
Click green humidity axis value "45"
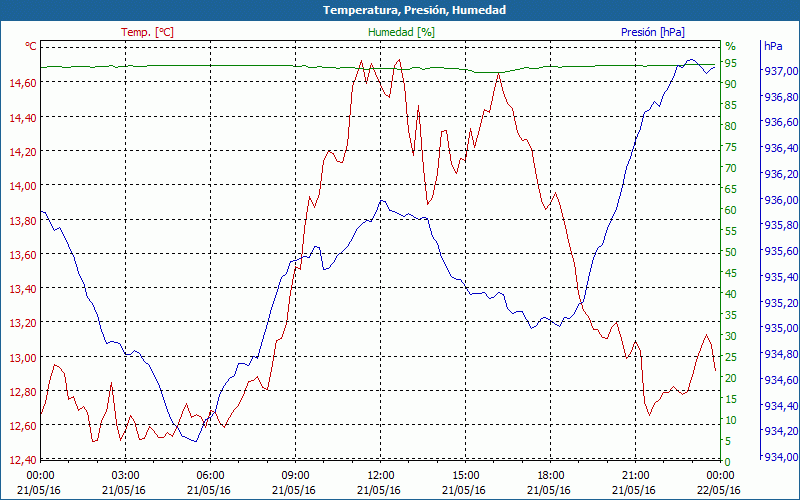(731, 273)
